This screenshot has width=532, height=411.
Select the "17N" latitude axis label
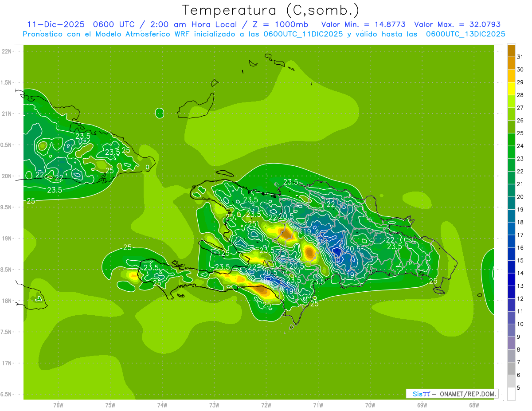coord(8,363)
